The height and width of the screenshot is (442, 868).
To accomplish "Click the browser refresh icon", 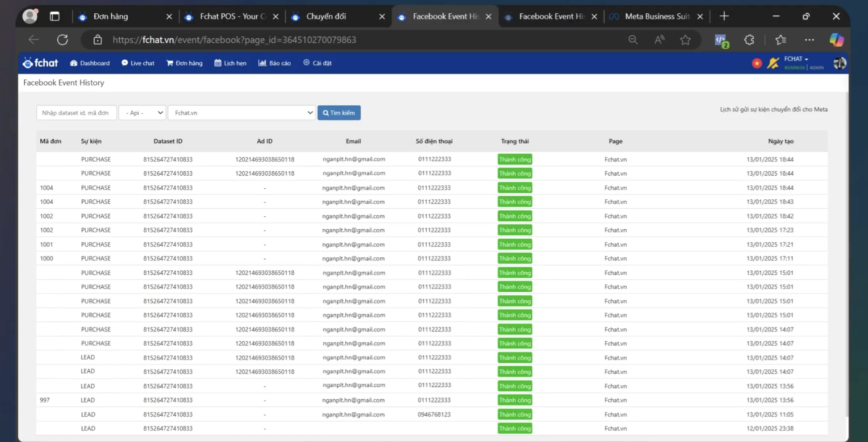I will point(63,40).
